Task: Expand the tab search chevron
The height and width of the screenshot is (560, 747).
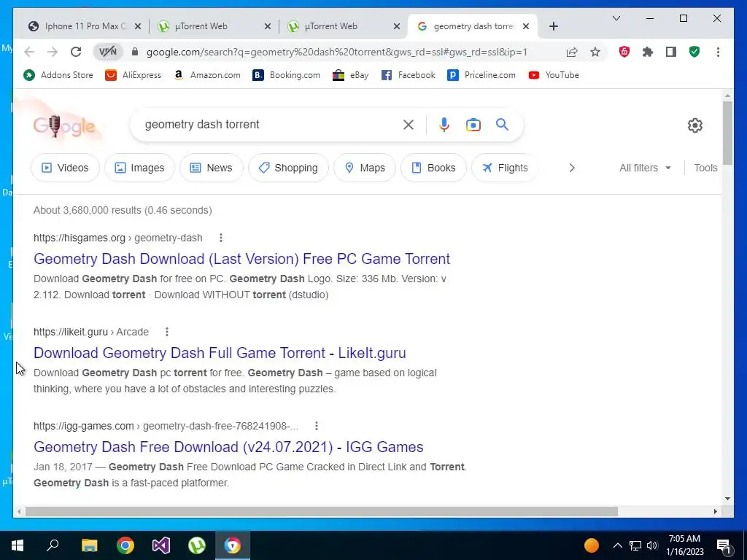Action: pos(616,18)
